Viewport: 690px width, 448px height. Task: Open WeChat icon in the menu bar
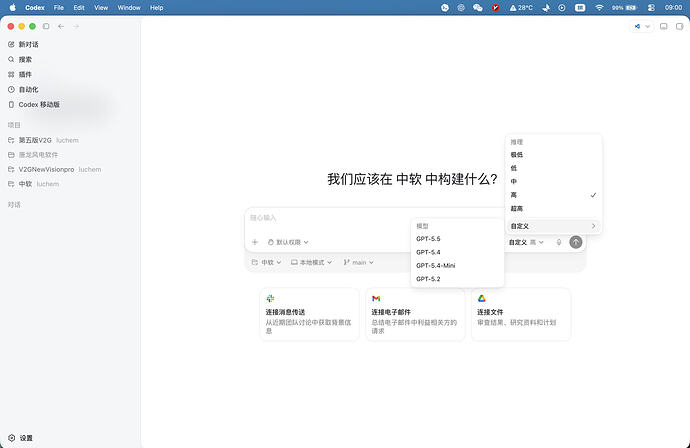[477, 7]
